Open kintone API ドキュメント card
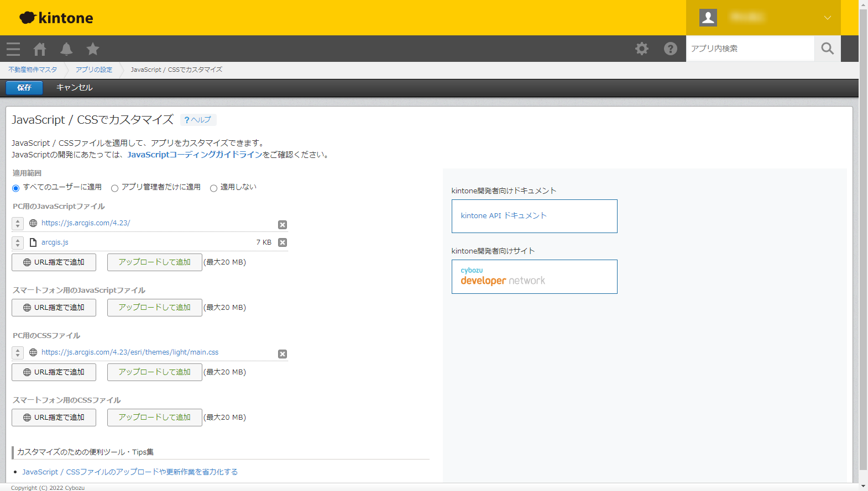This screenshot has height=491, width=868. [534, 216]
